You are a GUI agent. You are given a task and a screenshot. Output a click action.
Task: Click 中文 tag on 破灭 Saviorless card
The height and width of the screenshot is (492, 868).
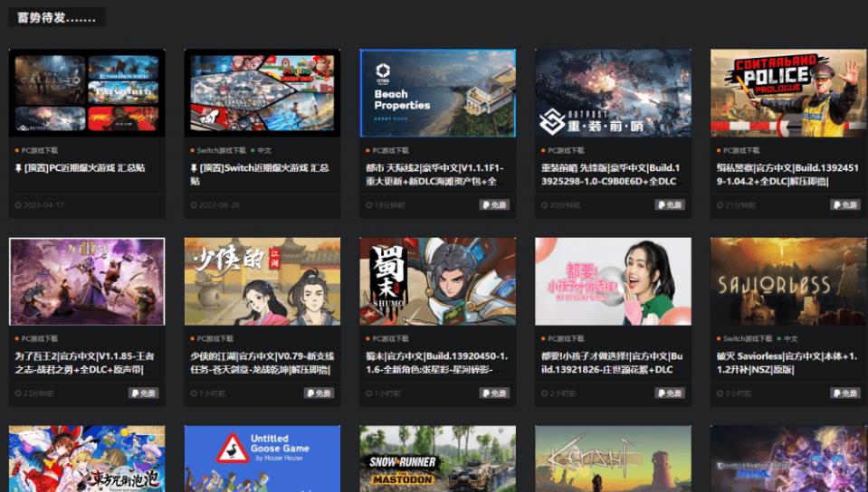(787, 338)
